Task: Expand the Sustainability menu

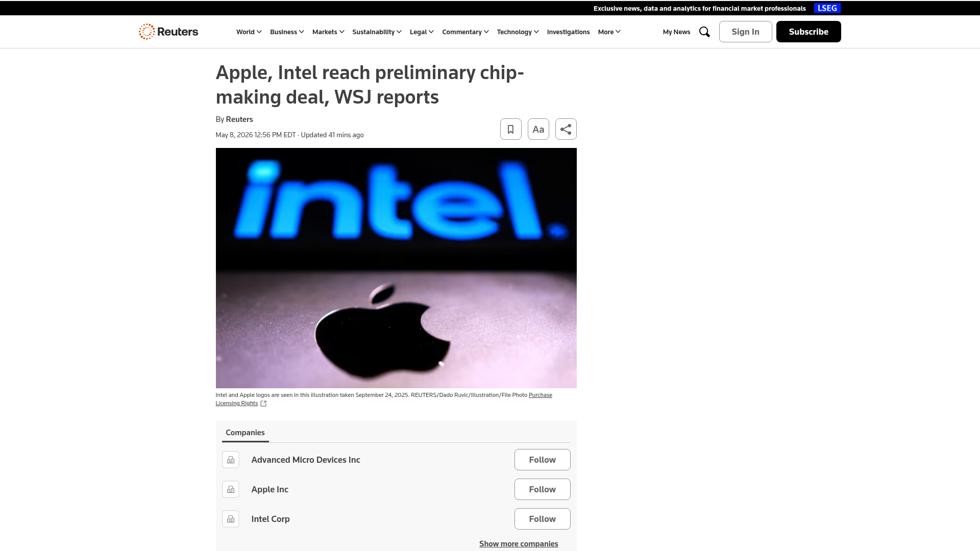Action: coord(377,32)
